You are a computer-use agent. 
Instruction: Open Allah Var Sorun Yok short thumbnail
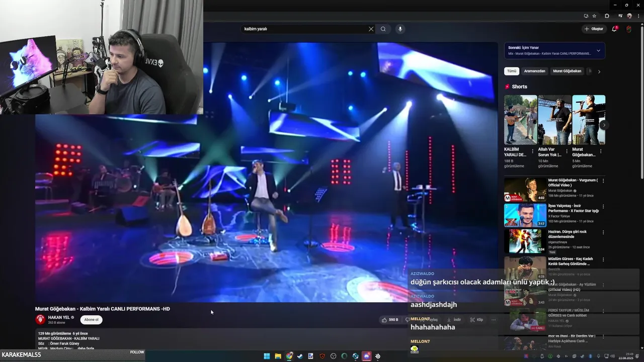554,120
